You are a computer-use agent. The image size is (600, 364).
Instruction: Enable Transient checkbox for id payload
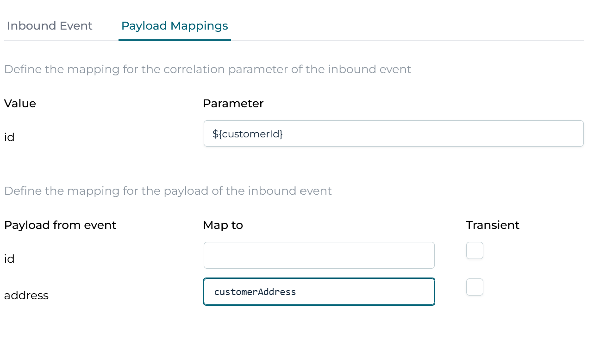click(475, 251)
